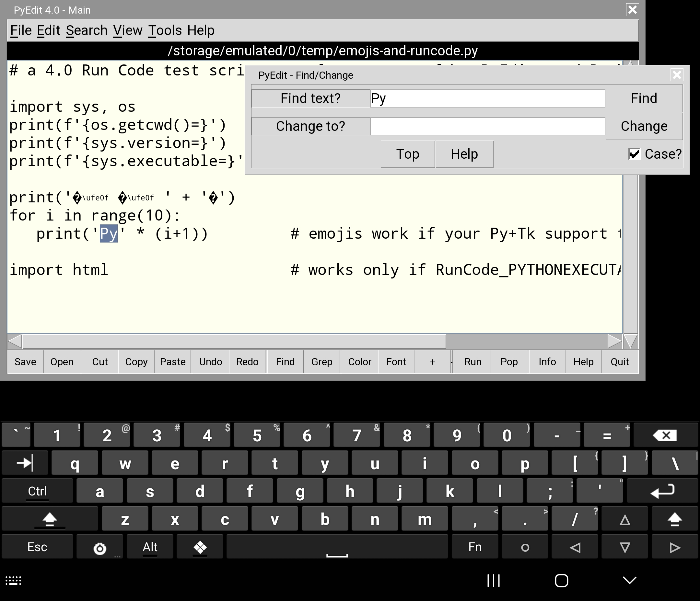Open the Edit menu
This screenshot has height=601, width=700.
[48, 30]
